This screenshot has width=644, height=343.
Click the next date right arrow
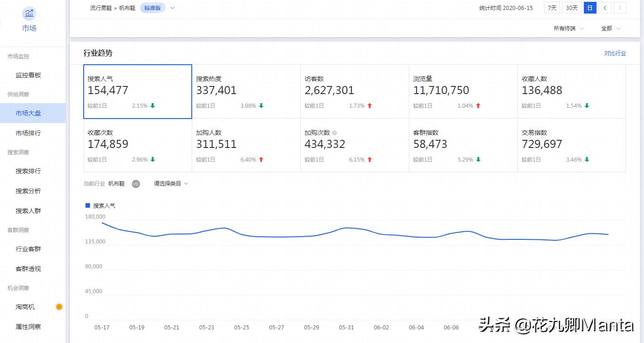[620, 8]
